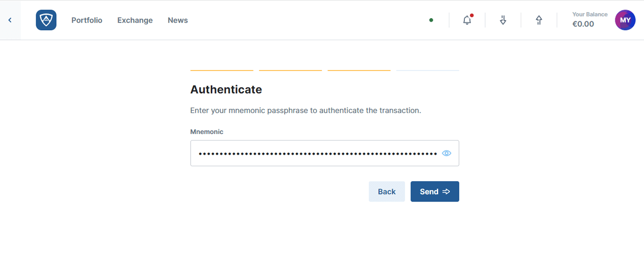644x276 pixels.
Task: Click the downward arrow receive icon
Action: tap(503, 20)
